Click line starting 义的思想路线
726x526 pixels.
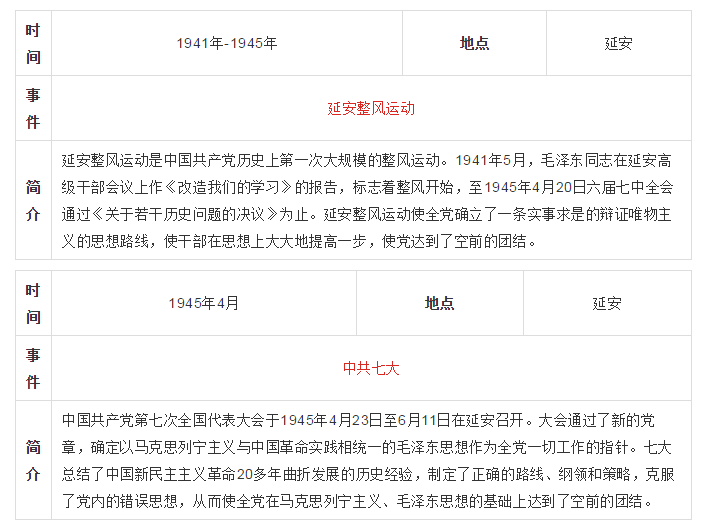299,241
